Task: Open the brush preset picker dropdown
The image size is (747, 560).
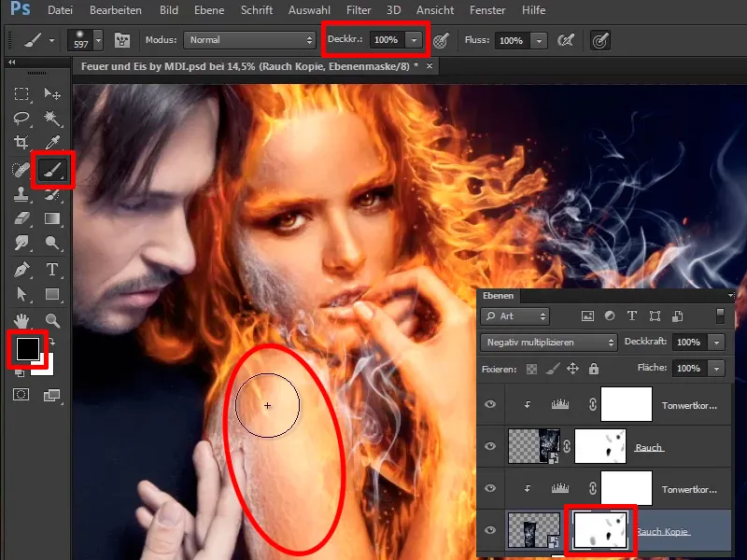Action: 98,40
